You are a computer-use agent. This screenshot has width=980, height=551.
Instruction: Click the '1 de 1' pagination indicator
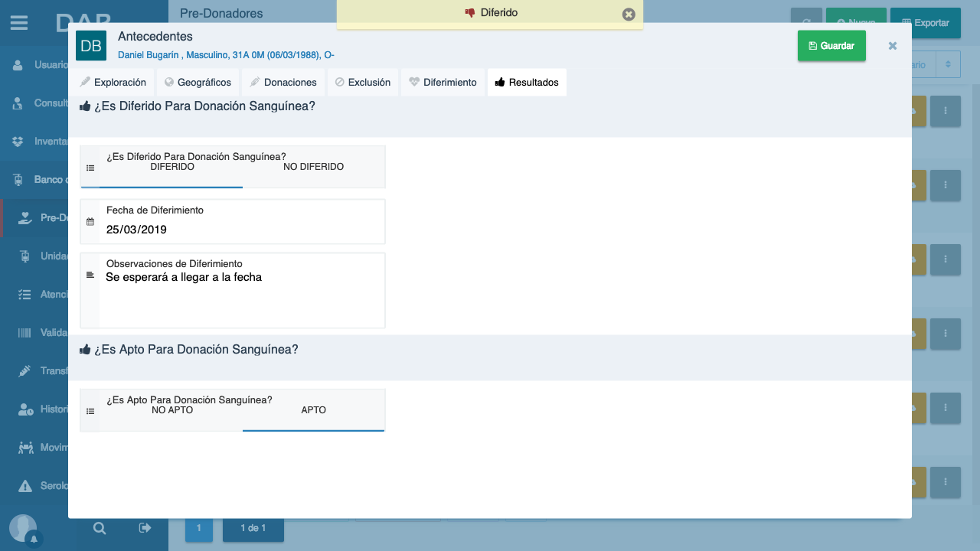click(x=253, y=528)
